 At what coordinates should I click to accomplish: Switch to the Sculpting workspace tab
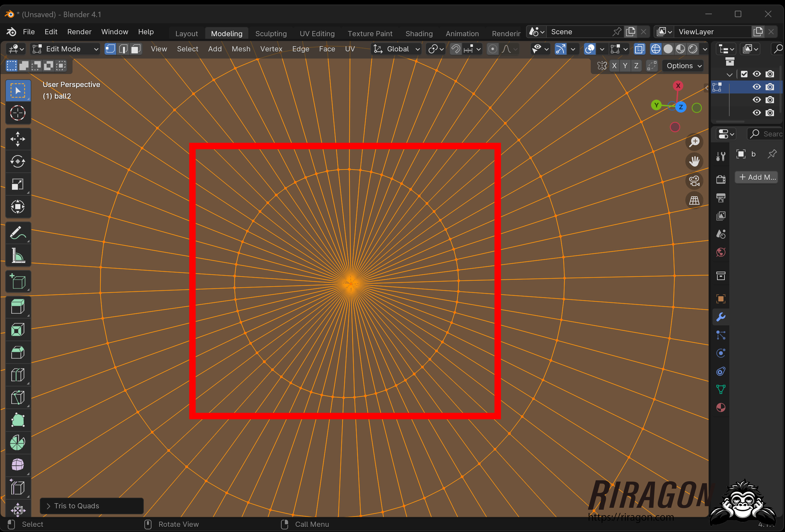pos(271,33)
